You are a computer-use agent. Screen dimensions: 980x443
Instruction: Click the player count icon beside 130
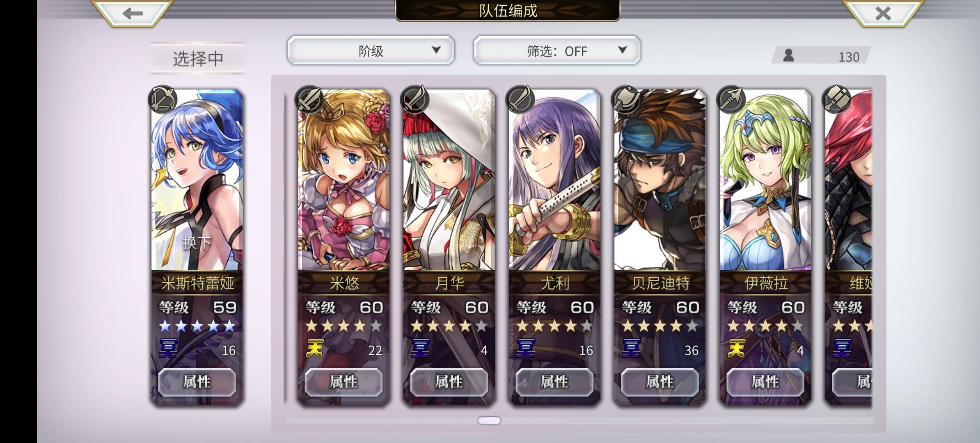(x=788, y=55)
